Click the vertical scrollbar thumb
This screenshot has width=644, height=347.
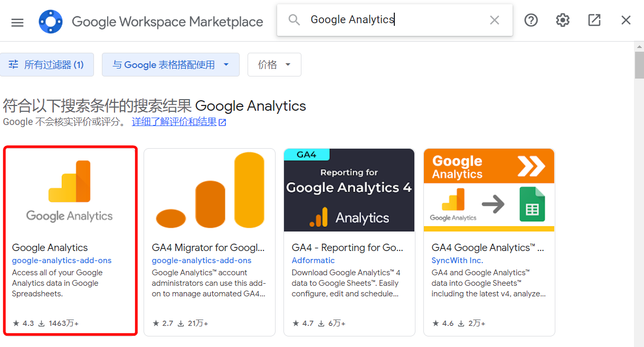639,64
